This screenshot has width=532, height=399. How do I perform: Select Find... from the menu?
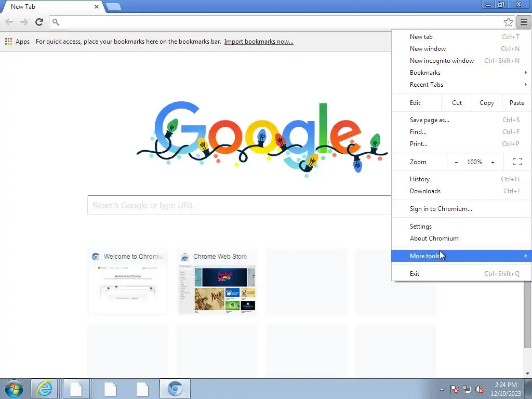pos(461,131)
